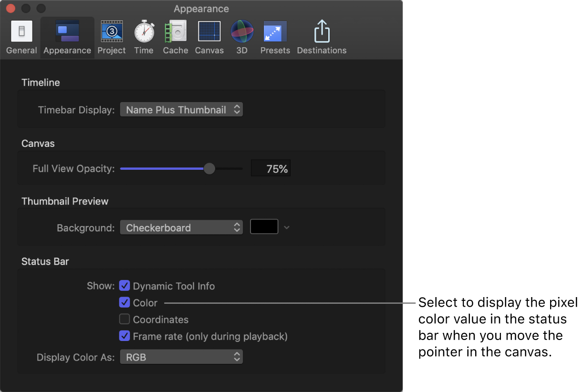583x392 pixels.
Task: Open the Background dropdown showing Checkerboard
Action: pos(181,227)
